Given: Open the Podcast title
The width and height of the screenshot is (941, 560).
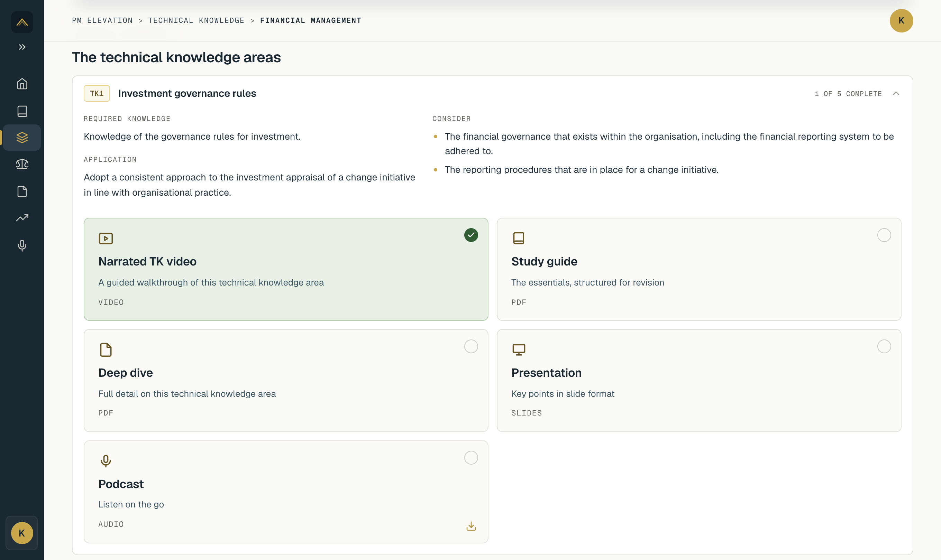Looking at the screenshot, I should tap(121, 484).
